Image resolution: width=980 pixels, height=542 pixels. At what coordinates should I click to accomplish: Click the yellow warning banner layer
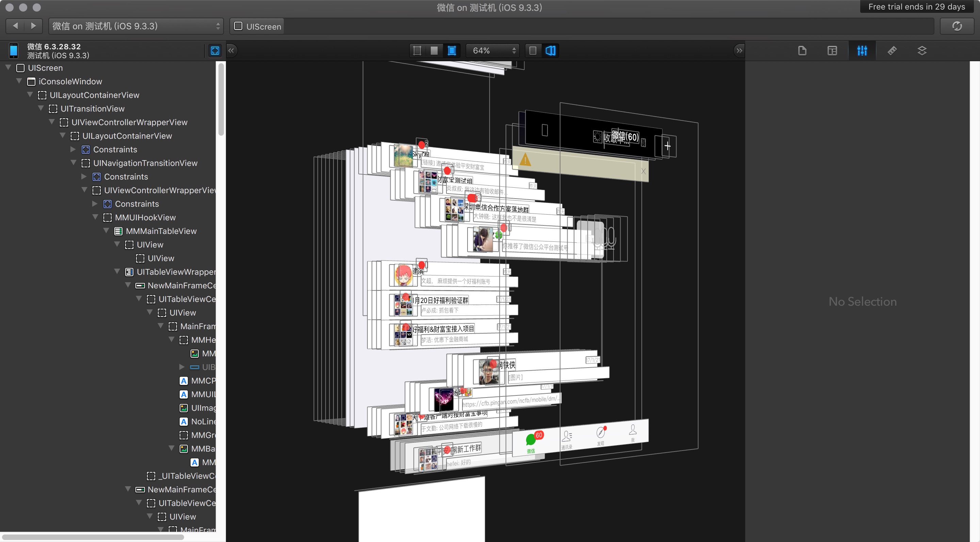click(580, 164)
